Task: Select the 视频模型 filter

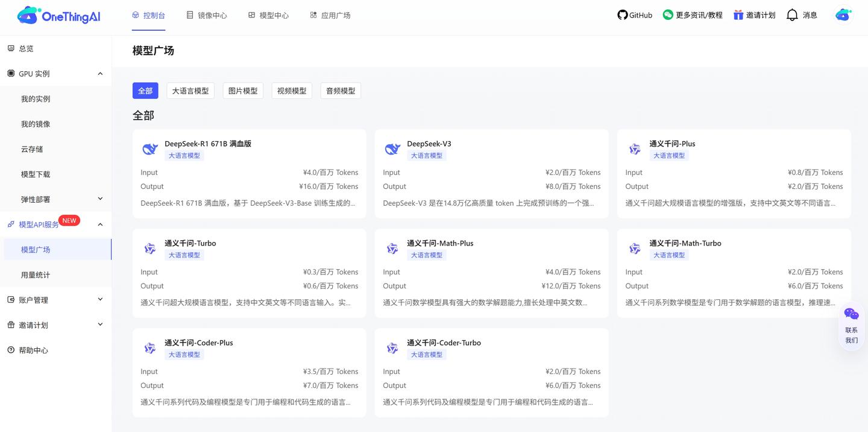Action: pyautogui.click(x=292, y=90)
